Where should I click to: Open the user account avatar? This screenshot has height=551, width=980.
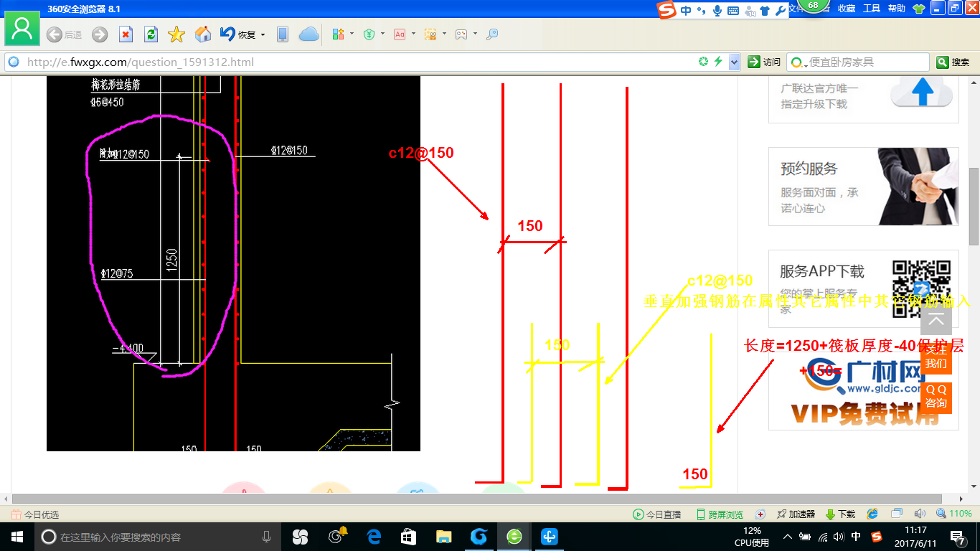pyautogui.click(x=22, y=29)
